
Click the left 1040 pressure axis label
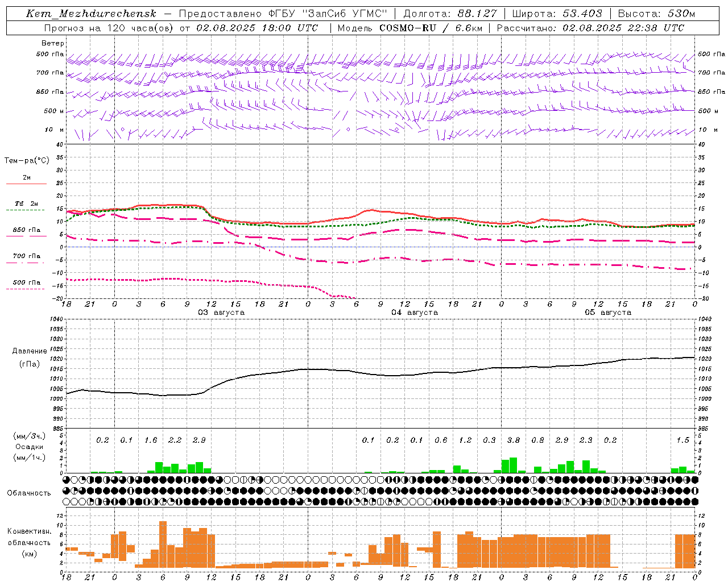(55, 319)
